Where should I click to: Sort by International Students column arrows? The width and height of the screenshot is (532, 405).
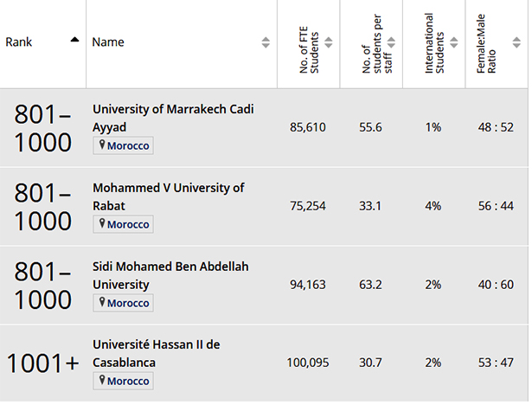click(454, 42)
